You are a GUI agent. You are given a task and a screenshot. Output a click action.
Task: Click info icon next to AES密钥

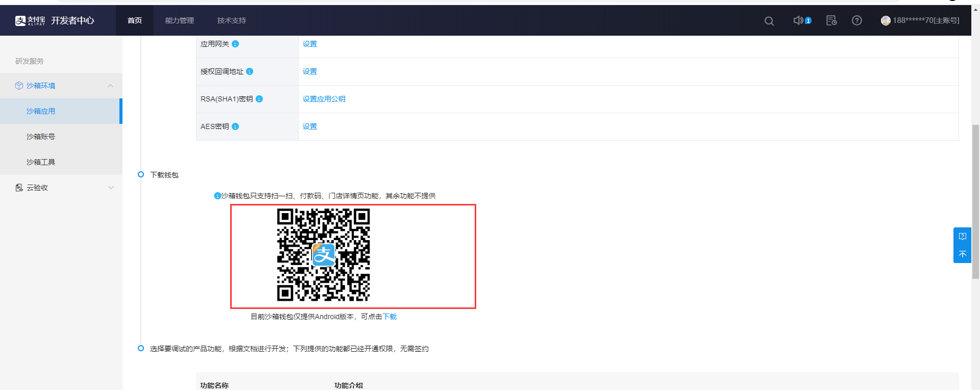tap(235, 126)
